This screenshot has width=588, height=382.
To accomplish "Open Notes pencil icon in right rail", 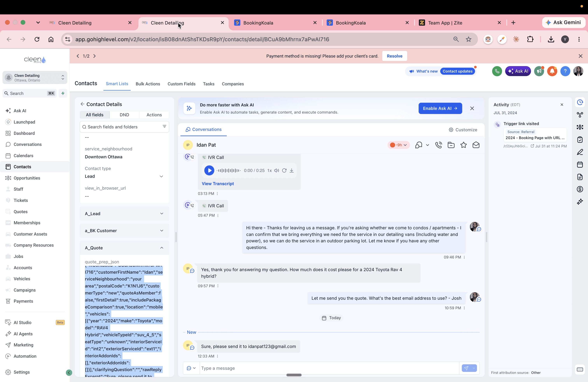I will click(580, 152).
